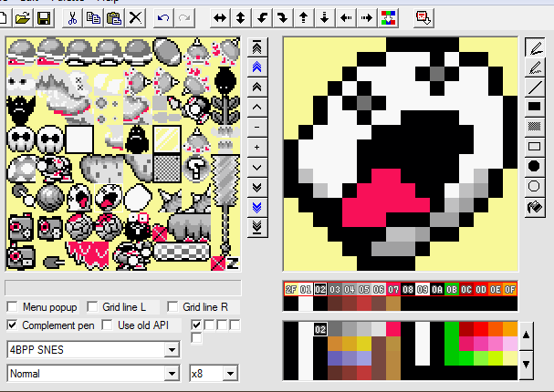Shift the tile pixels up
Screen dimensions: 554x392
pyautogui.click(x=304, y=17)
